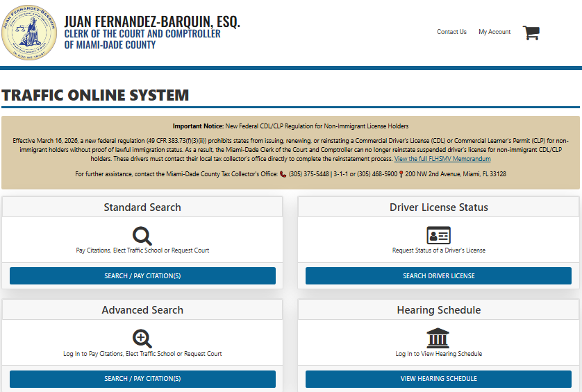Select the Standard Search panel heading

click(142, 207)
